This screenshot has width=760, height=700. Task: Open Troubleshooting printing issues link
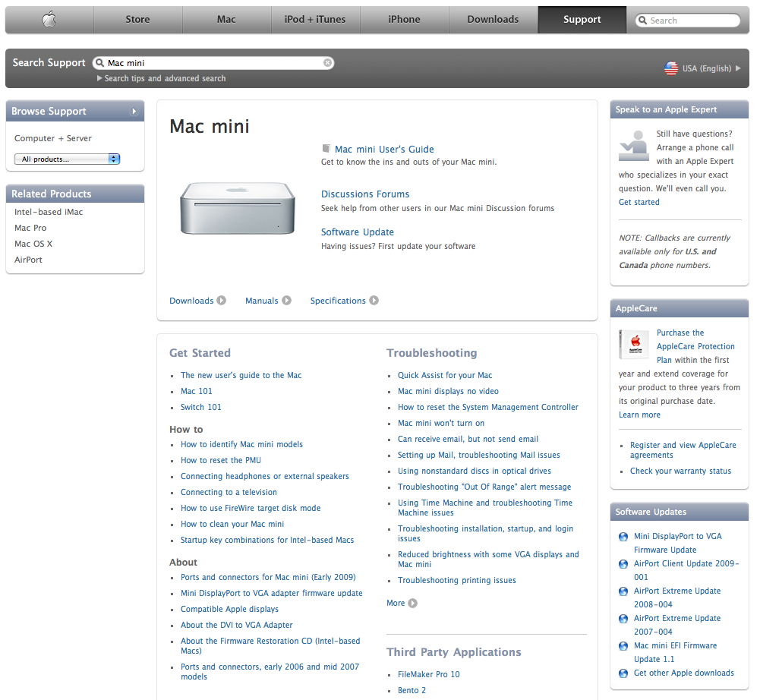coord(456,580)
